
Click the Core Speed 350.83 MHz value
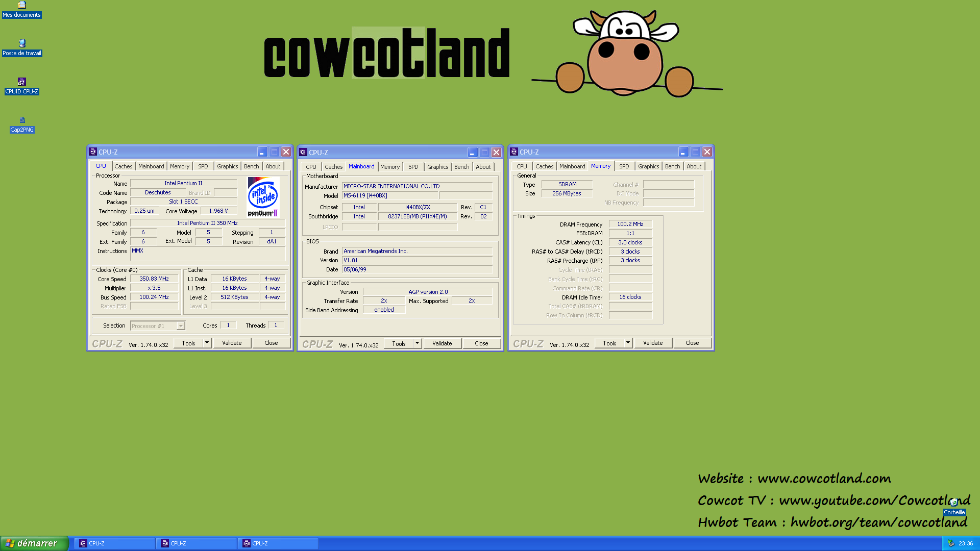pyautogui.click(x=154, y=279)
